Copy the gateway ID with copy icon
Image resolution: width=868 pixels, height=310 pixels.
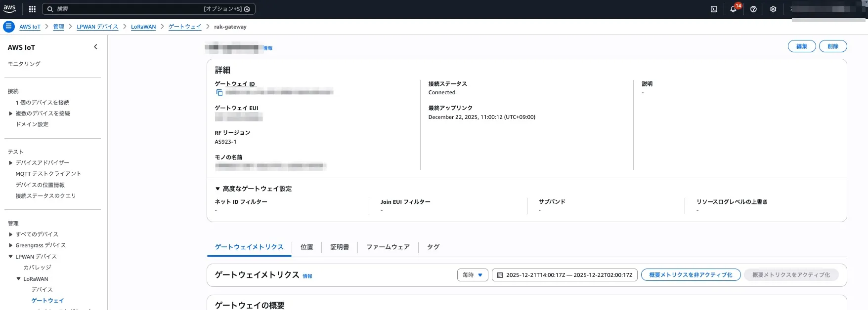[x=219, y=92]
